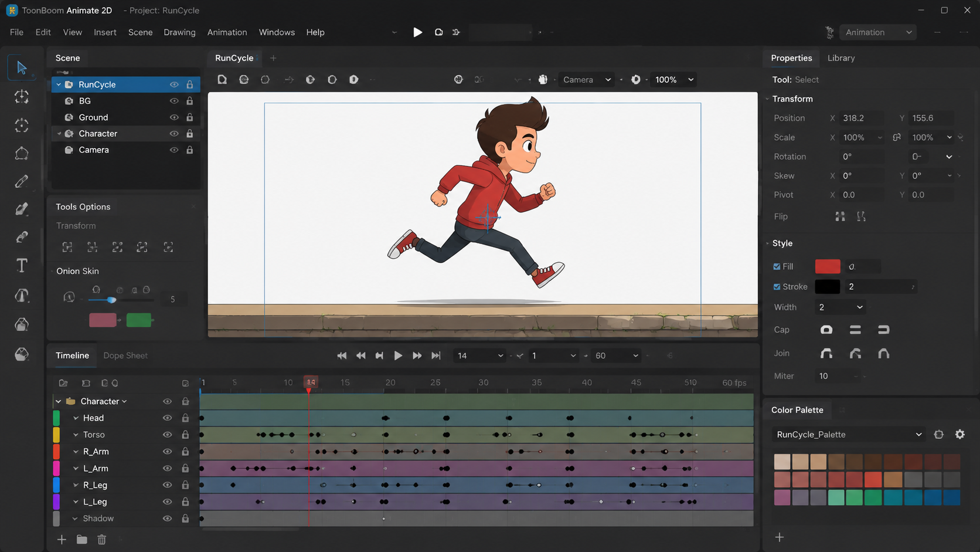Click the main Play button in top toolbar
This screenshot has width=980, height=552.
click(417, 32)
